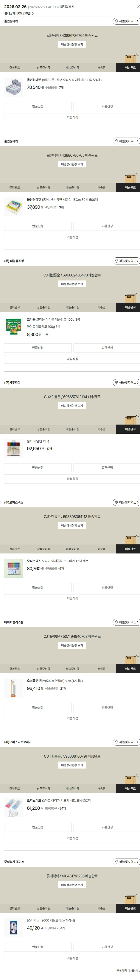View 배송상세현황 for 롯데택배 410481741235
The image size is (140, 980).
(x=72, y=885)
